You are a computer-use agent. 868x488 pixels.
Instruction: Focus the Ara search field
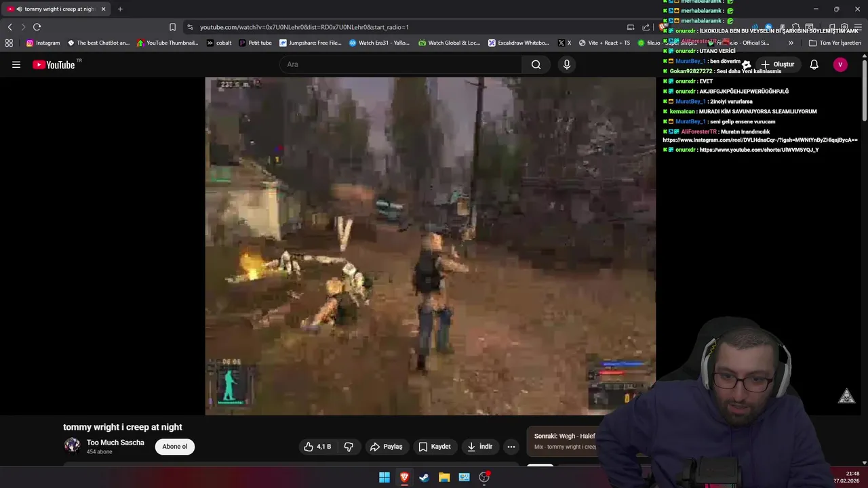pos(401,64)
